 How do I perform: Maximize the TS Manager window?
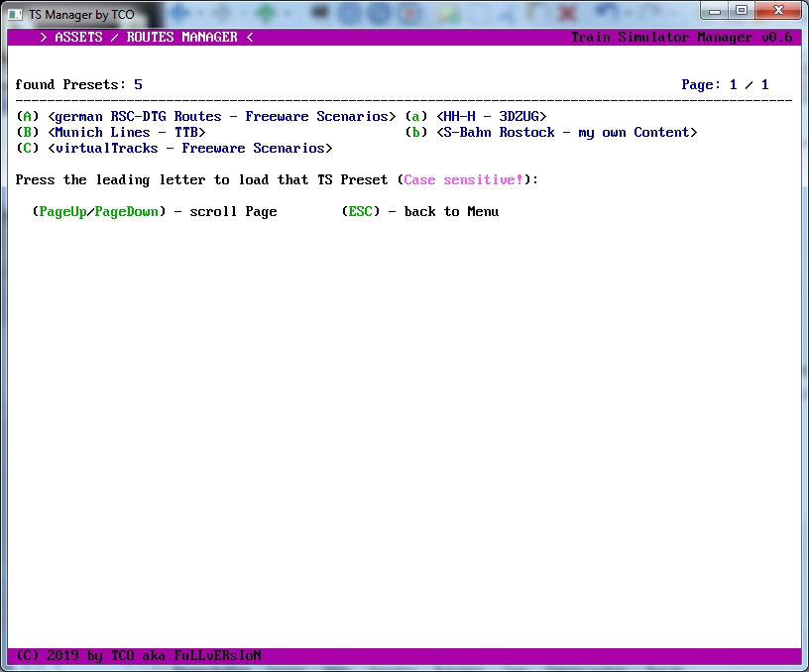coord(742,10)
